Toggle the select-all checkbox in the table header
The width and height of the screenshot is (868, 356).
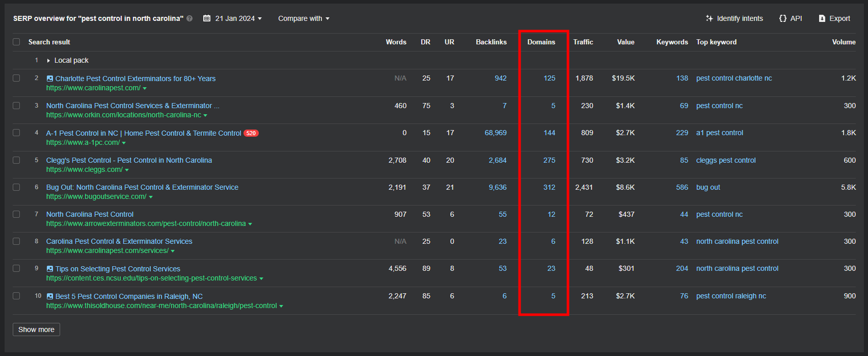point(16,42)
